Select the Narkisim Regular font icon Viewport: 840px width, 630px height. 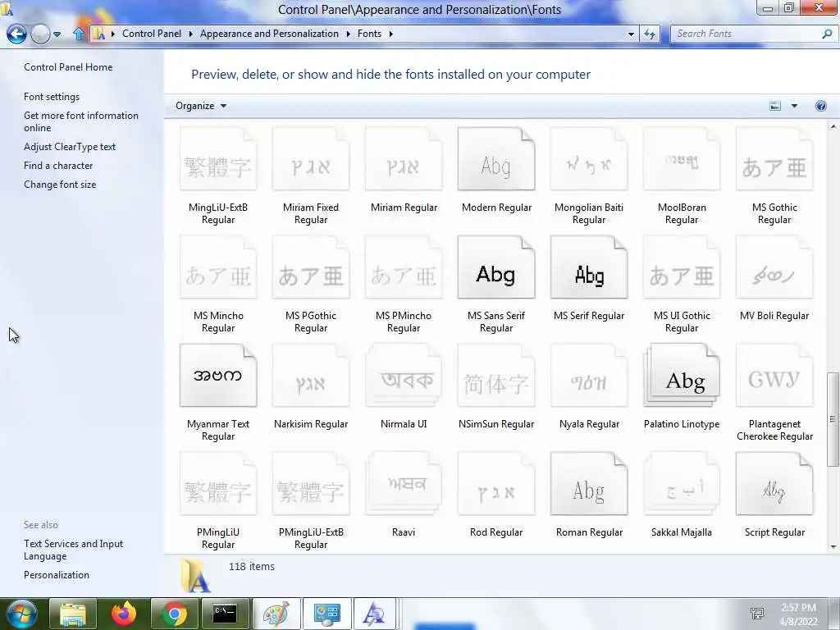311,375
